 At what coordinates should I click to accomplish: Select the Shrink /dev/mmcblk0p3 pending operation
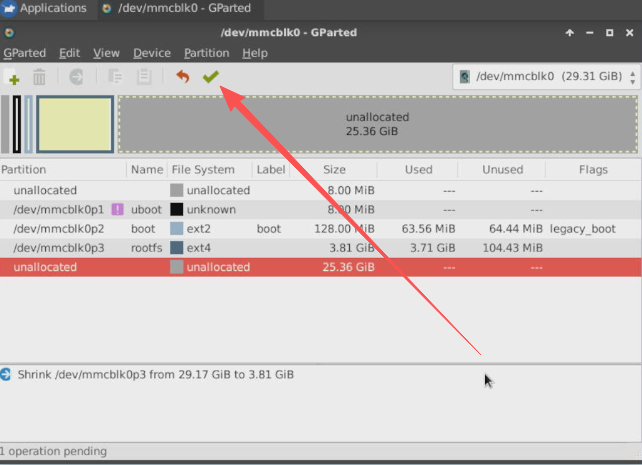[156, 375]
